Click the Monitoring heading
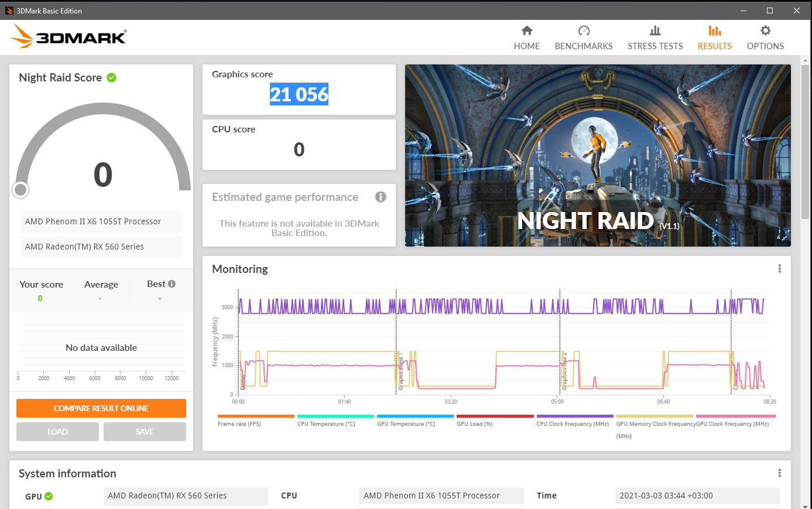 click(x=240, y=269)
